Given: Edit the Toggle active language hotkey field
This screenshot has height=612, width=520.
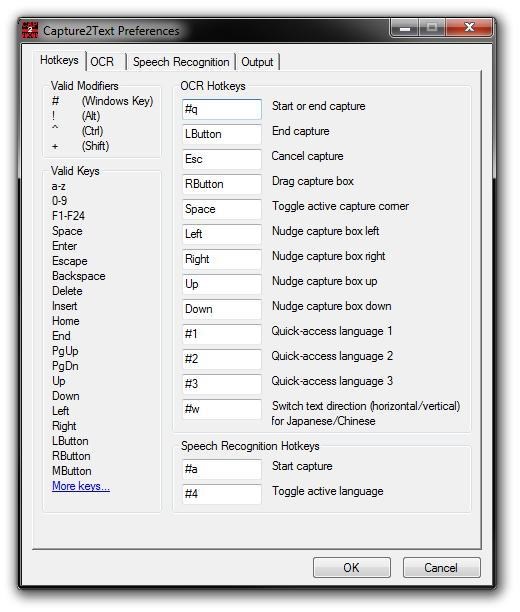Looking at the screenshot, I should 222,494.
